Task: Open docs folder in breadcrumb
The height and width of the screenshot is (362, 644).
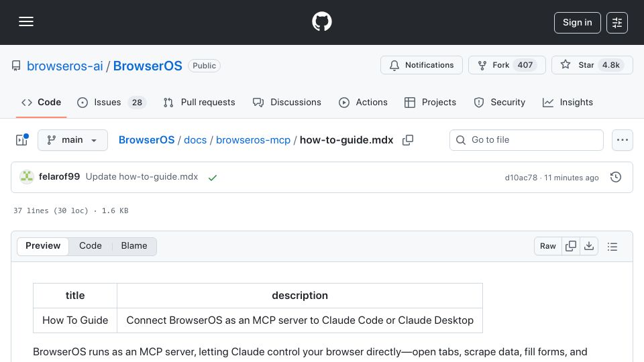Action: [x=195, y=140]
